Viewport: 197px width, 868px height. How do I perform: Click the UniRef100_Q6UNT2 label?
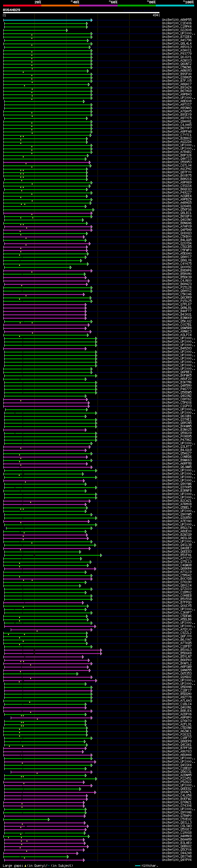pyautogui.click(x=177, y=64)
